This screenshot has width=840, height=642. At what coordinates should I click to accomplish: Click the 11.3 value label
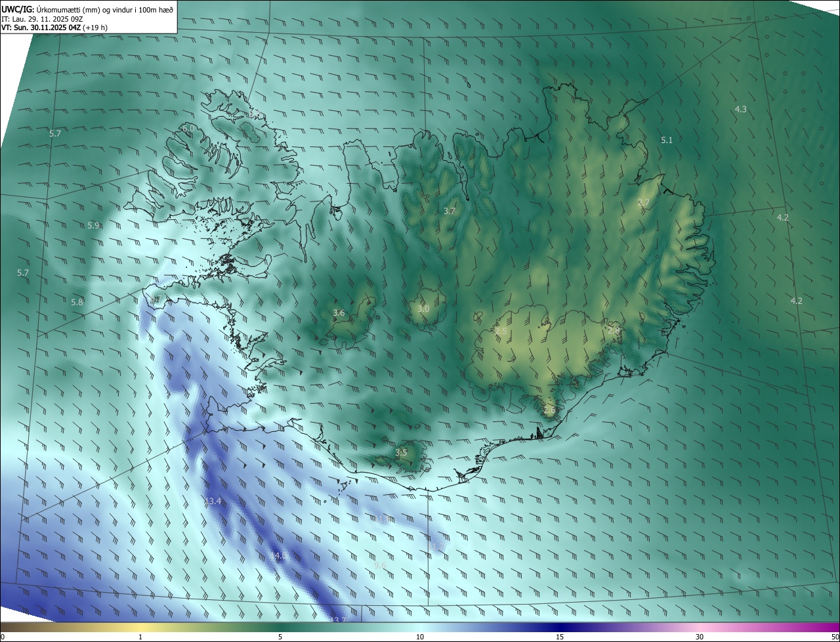383,519
